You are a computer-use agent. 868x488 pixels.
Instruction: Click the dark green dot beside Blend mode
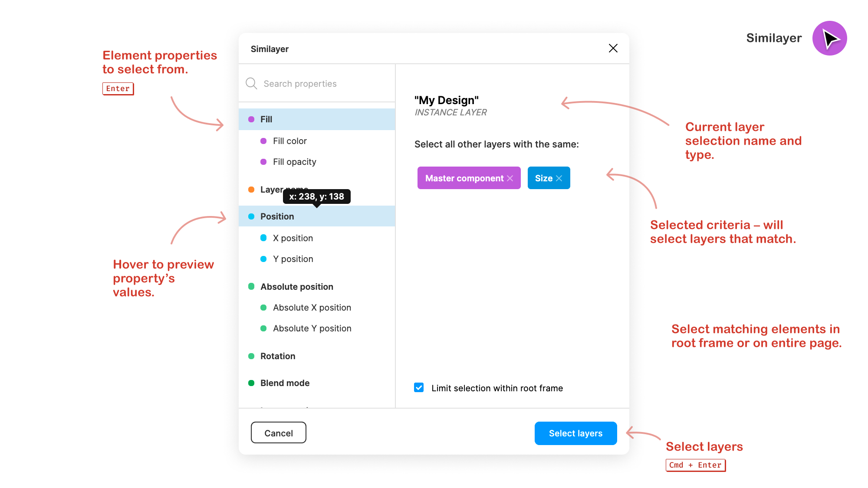click(x=251, y=383)
